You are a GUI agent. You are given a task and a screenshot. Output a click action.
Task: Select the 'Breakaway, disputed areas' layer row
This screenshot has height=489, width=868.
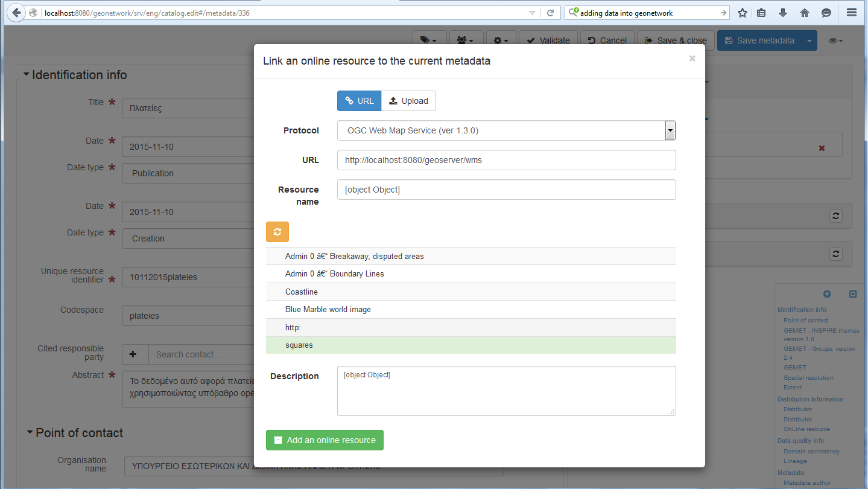470,256
